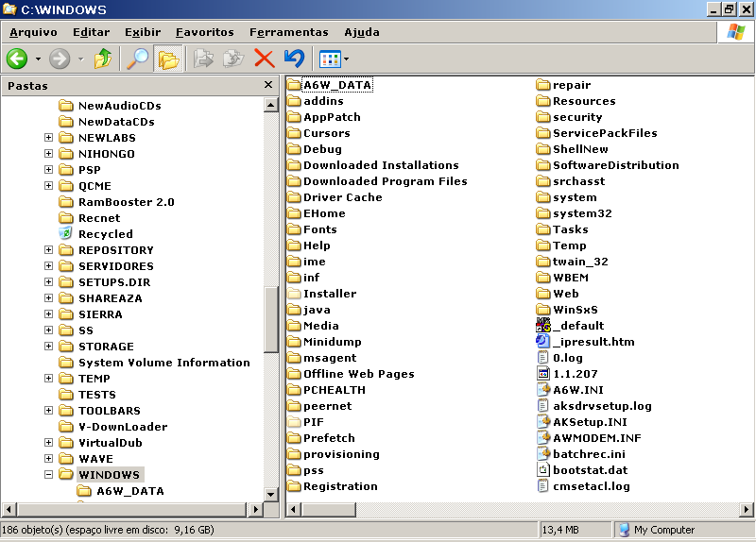The image size is (756, 542).
Task: Select the SoftwareDistribution folder
Action: click(608, 165)
